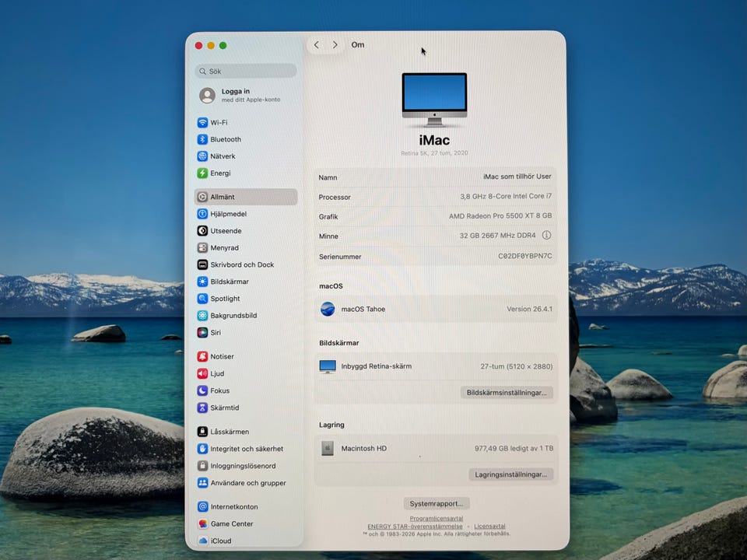Open the Skärmtid hourglass icon
Image resolution: width=747 pixels, height=560 pixels.
(202, 408)
